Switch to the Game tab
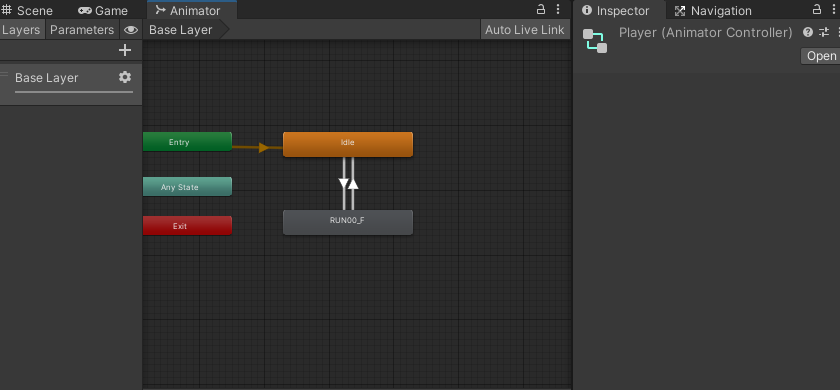The image size is (840, 390). coord(103,11)
